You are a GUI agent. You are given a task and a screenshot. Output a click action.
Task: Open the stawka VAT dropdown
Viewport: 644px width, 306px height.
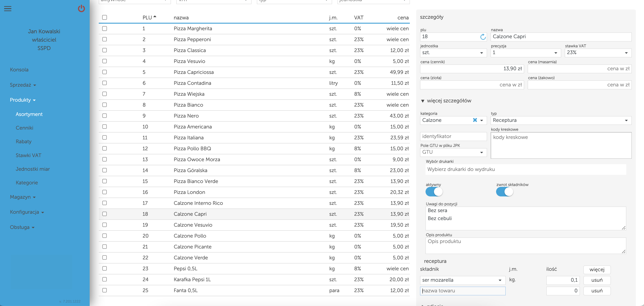pyautogui.click(x=598, y=53)
